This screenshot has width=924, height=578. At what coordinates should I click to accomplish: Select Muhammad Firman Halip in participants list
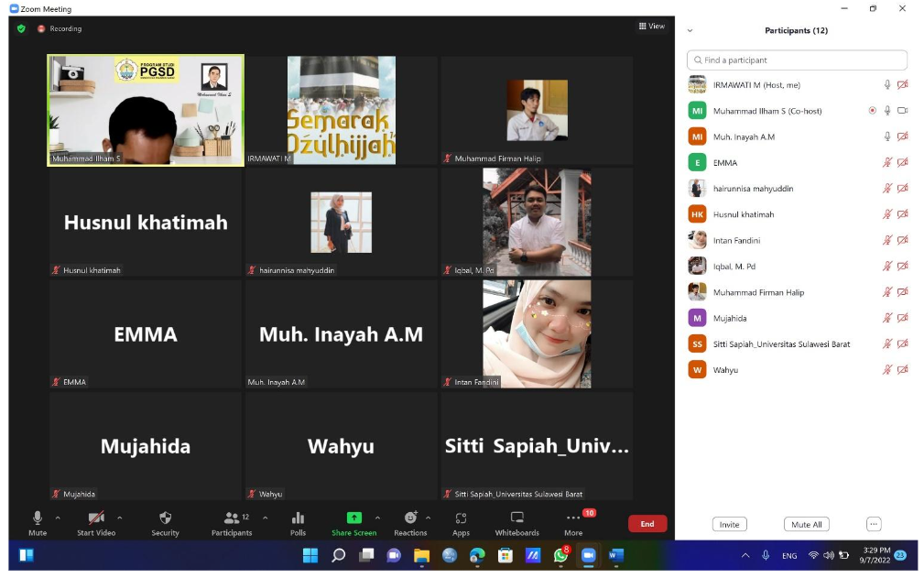coord(797,292)
